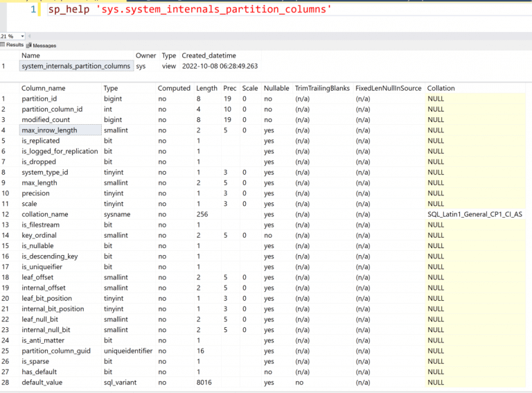This screenshot has width=532, height=393.
Task: Click the Collation column header
Action: click(441, 88)
